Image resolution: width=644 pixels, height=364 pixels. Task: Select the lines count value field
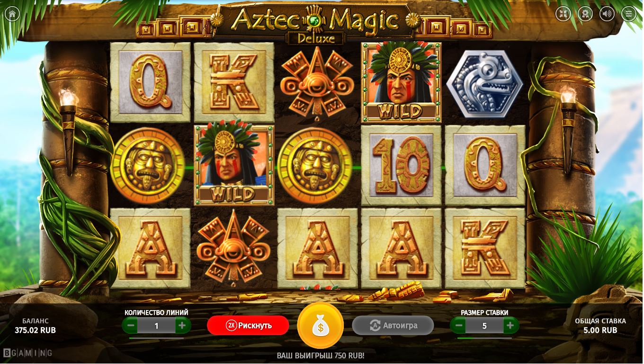point(157,326)
